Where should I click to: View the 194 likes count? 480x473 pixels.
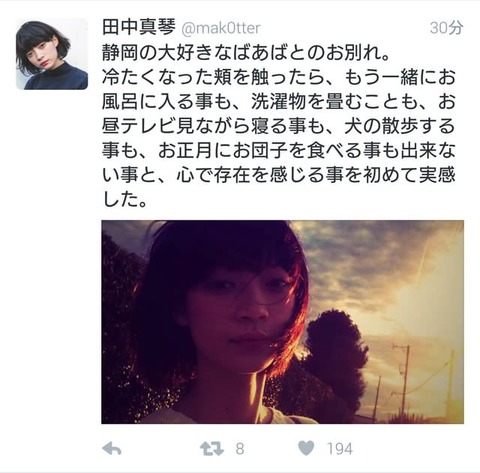pyautogui.click(x=340, y=449)
